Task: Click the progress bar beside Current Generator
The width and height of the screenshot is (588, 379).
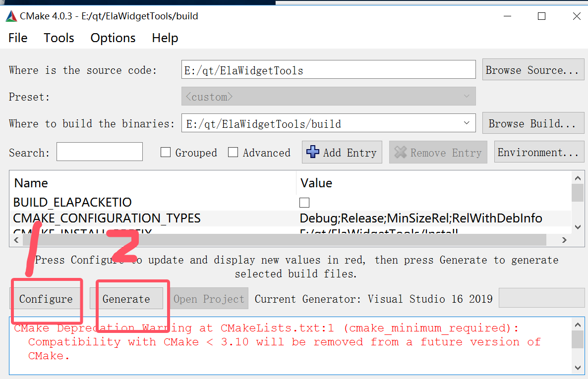Action: pyautogui.click(x=541, y=298)
